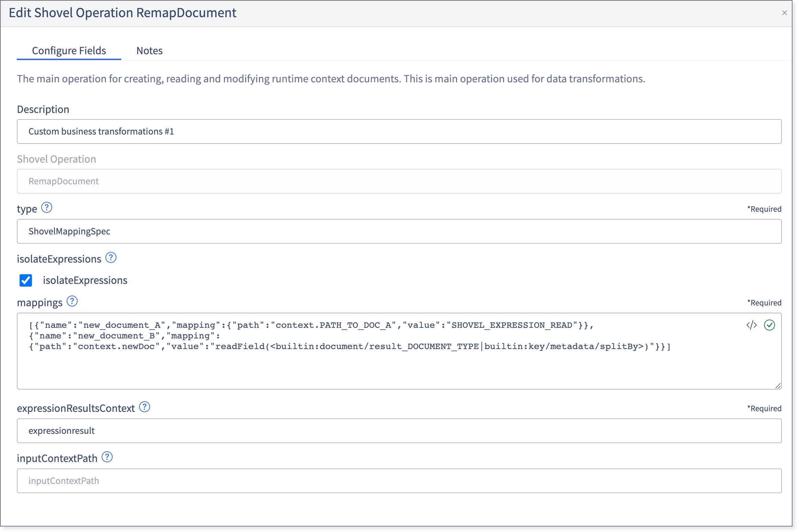Focus the mappings JSON text area
The image size is (798, 532).
[399, 351]
